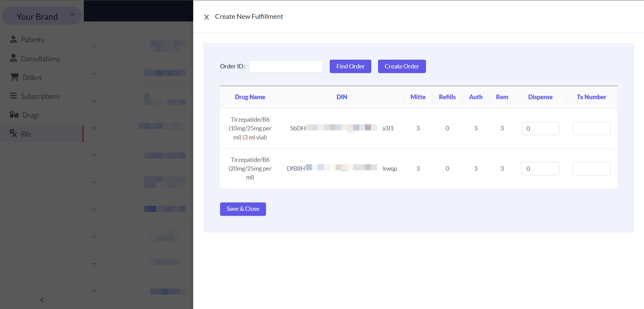This screenshot has height=309, width=644.
Task: Select the Consultations icon in the sidebar
Action: coord(13,58)
